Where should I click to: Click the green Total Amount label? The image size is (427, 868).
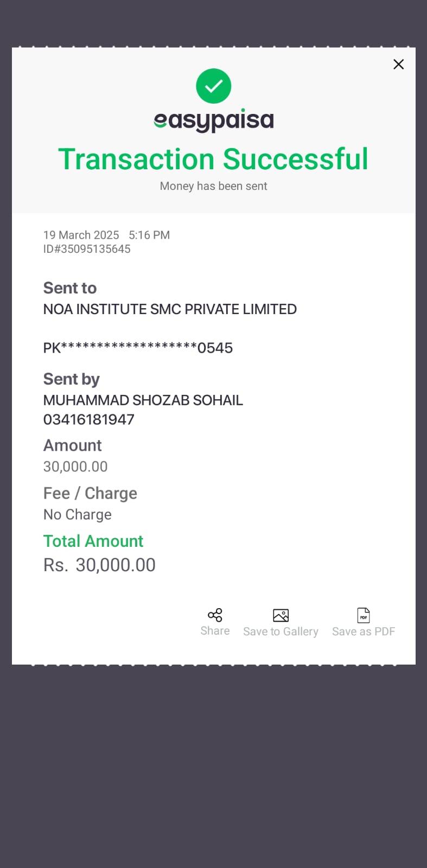(93, 541)
